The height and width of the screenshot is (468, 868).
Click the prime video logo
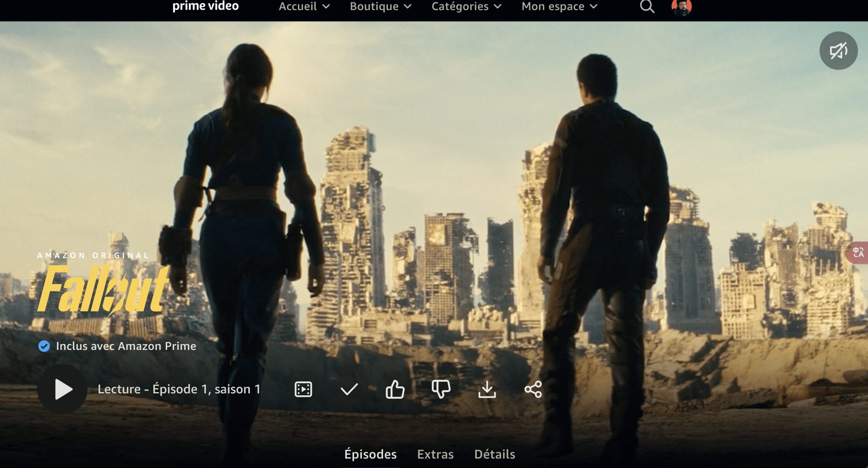click(205, 6)
